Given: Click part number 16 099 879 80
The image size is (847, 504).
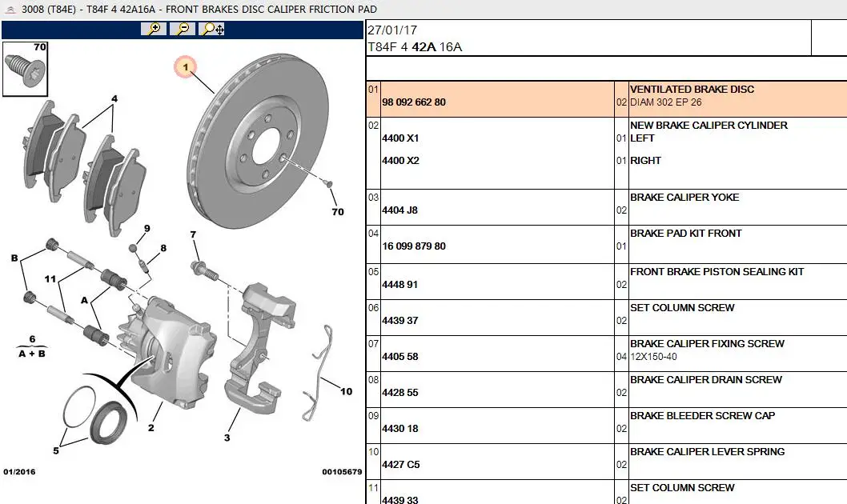Looking at the screenshot, I should click(x=414, y=246).
